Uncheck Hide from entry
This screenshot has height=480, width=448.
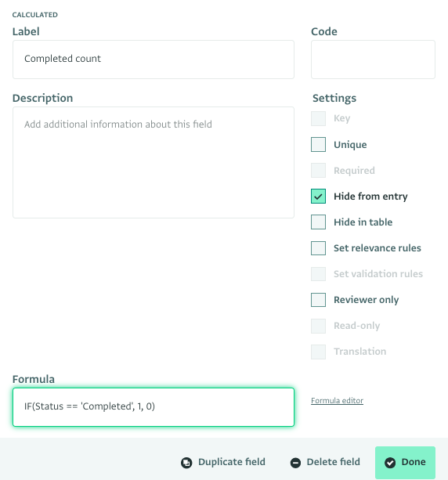(x=318, y=197)
